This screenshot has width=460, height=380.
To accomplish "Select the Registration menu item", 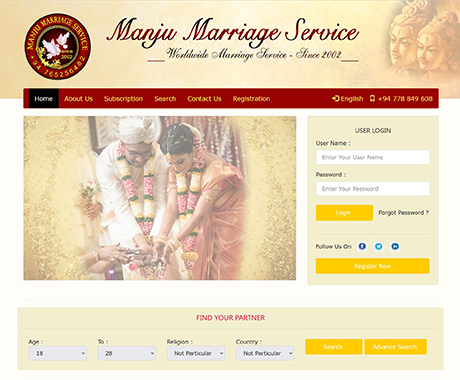I will coord(251,99).
